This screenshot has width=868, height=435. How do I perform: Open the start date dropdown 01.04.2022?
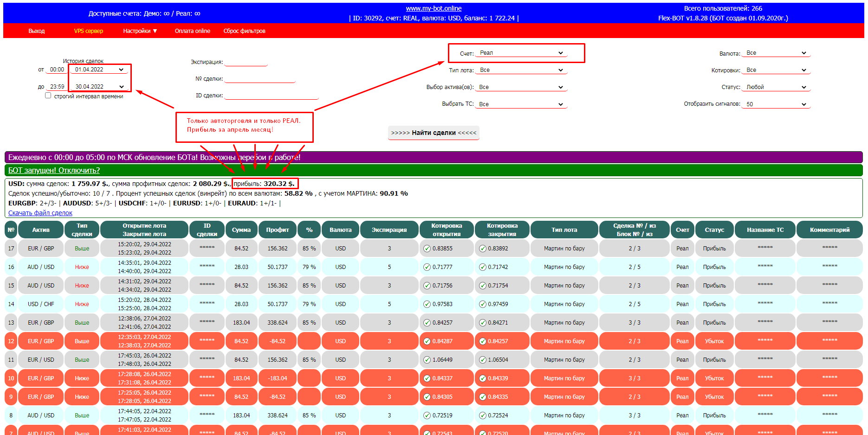point(99,70)
